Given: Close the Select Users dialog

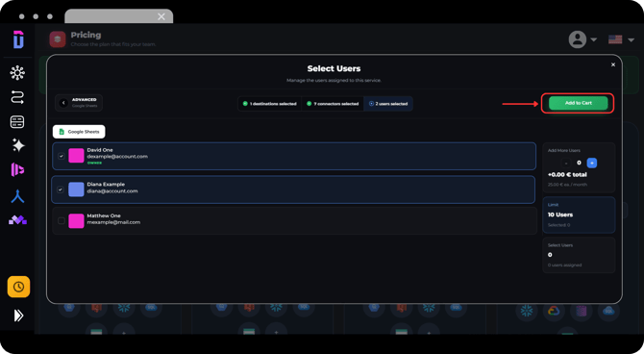Looking at the screenshot, I should [x=613, y=64].
